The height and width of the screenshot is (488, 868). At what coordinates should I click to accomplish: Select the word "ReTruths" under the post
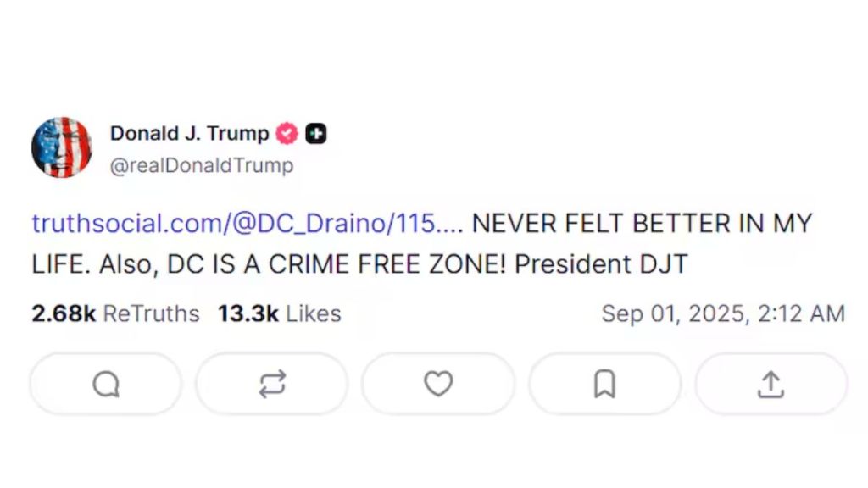[151, 313]
